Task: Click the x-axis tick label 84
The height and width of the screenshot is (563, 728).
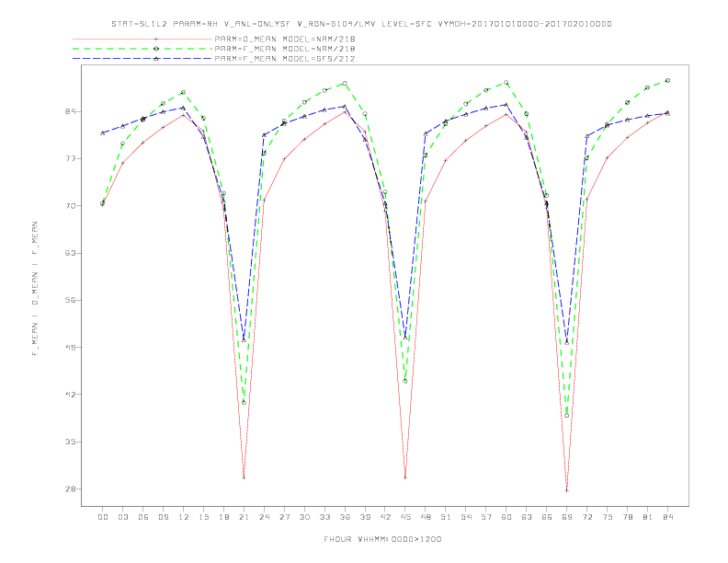Action: pyautogui.click(x=667, y=517)
